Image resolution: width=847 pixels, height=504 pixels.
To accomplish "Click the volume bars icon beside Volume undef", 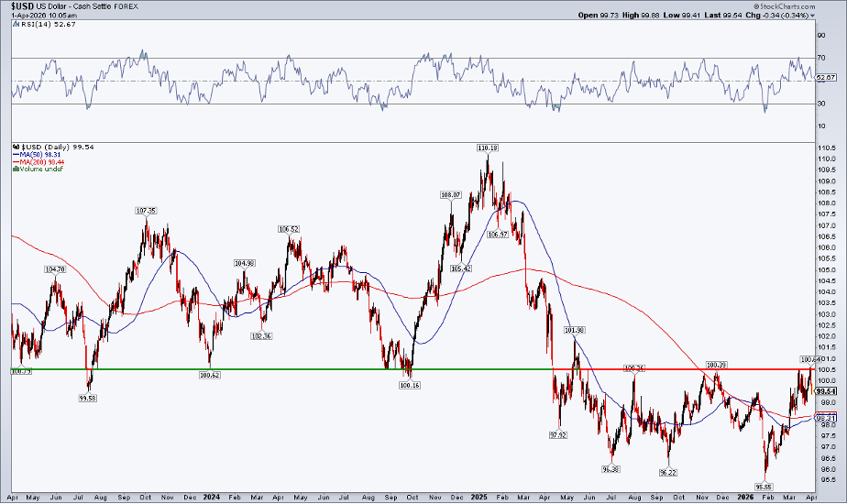I will click(x=16, y=170).
